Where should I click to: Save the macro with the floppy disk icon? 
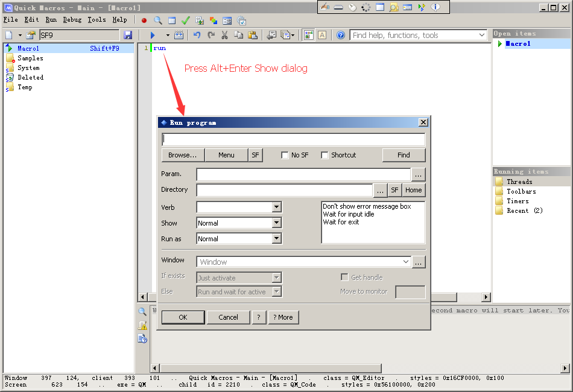128,35
